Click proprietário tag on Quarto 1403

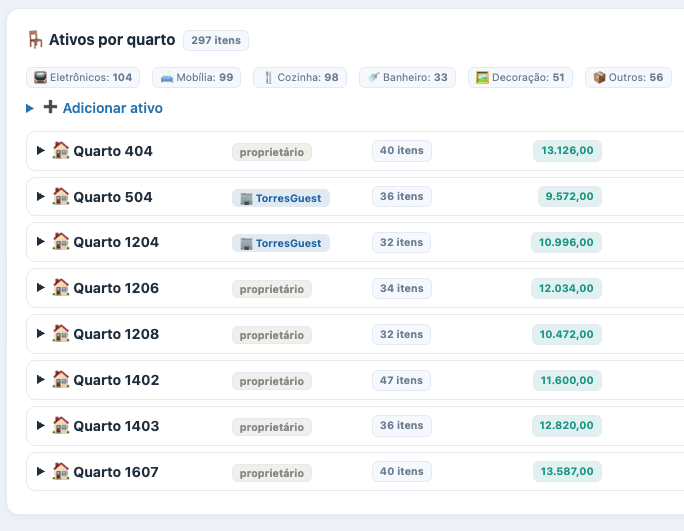tap(272, 427)
